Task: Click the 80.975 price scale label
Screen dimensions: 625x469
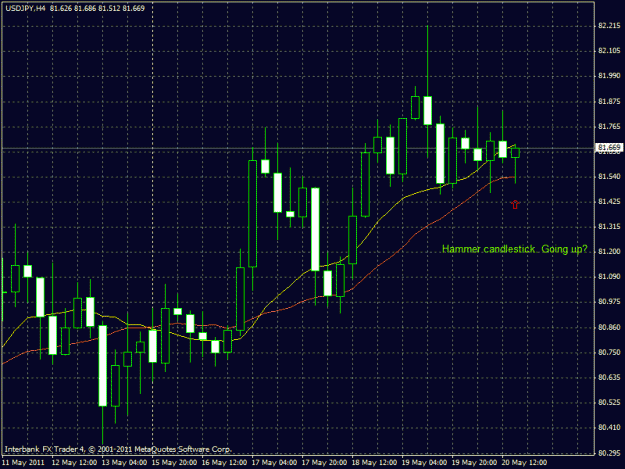Action: [609, 302]
